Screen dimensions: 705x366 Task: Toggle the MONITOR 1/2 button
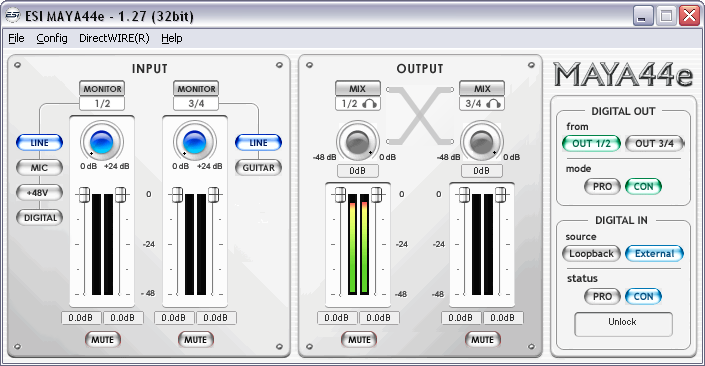[x=102, y=89]
